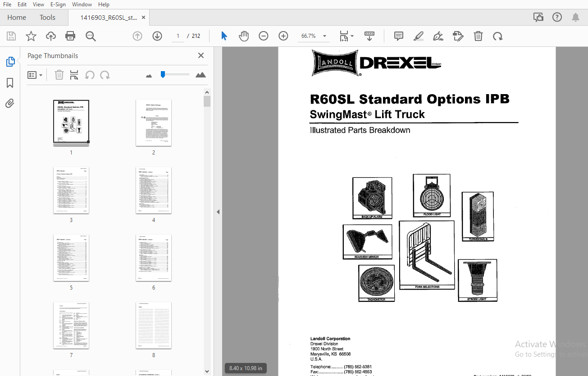588x376 pixels.
Task: Switch to the Home tab
Action: click(x=17, y=18)
